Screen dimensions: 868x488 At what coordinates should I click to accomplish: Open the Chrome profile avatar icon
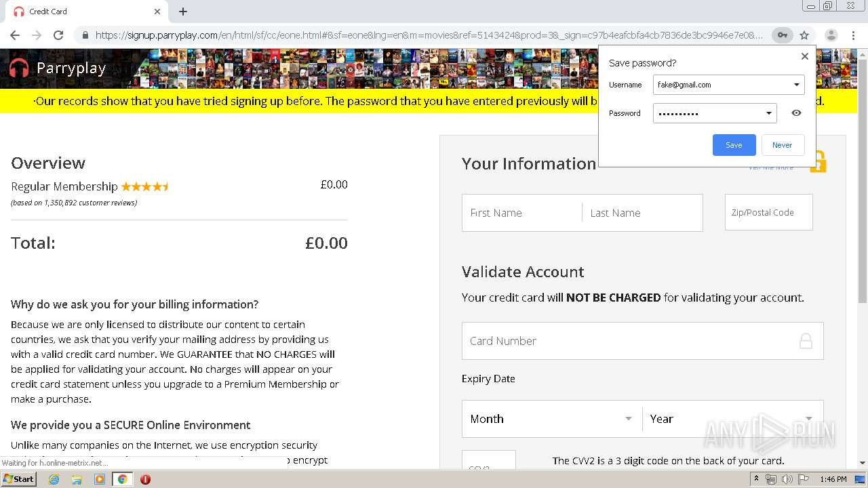[x=831, y=35]
